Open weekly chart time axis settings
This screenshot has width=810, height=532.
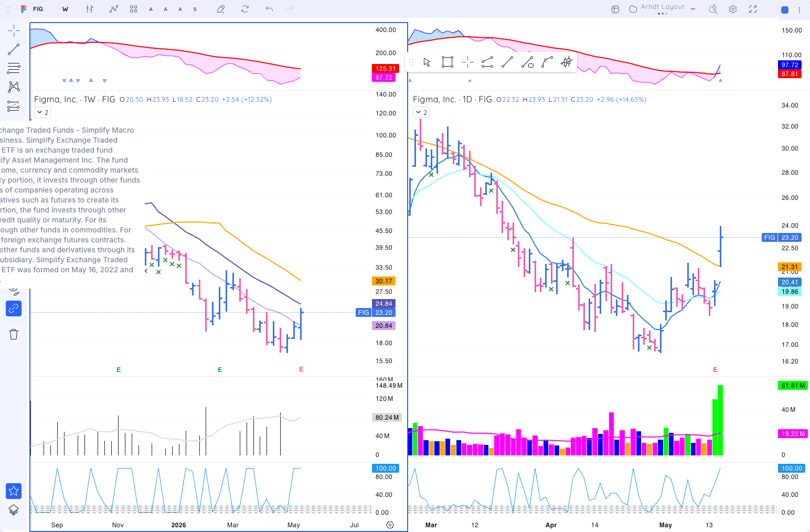(x=390, y=525)
